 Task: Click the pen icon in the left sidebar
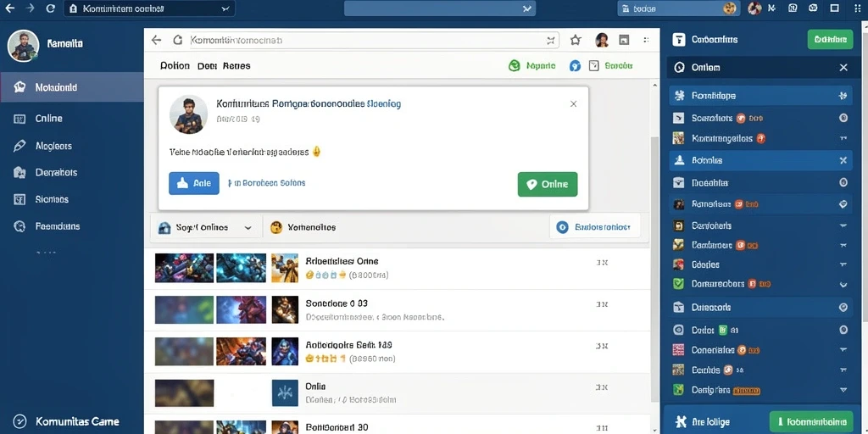[x=19, y=146]
